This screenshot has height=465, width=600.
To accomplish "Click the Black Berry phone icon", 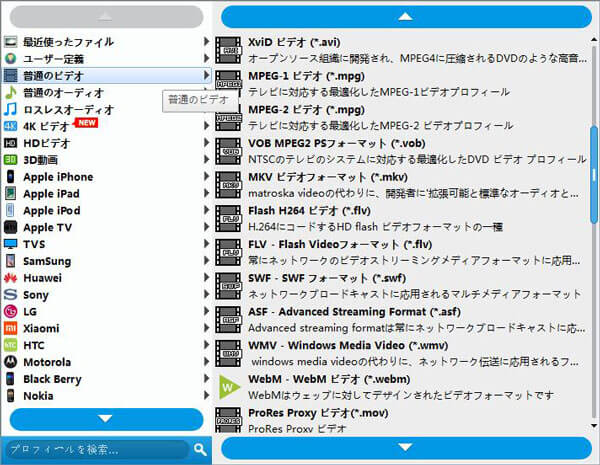I will coord(10,379).
